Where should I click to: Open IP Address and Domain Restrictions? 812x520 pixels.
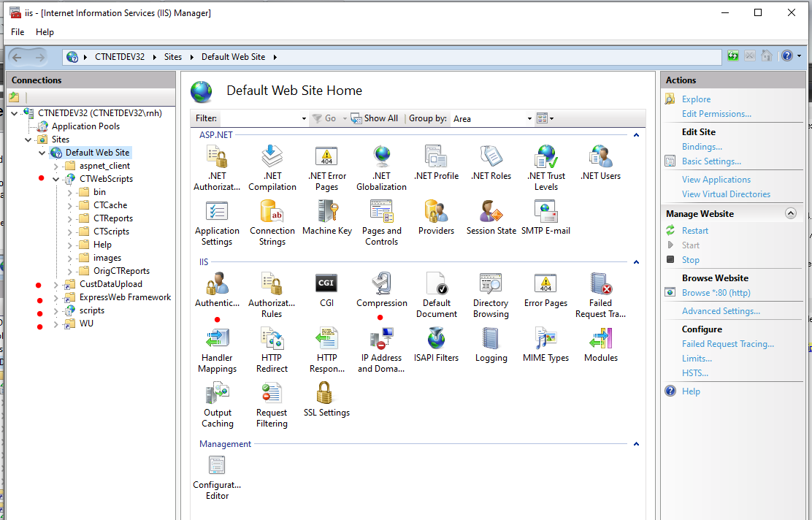382,350
